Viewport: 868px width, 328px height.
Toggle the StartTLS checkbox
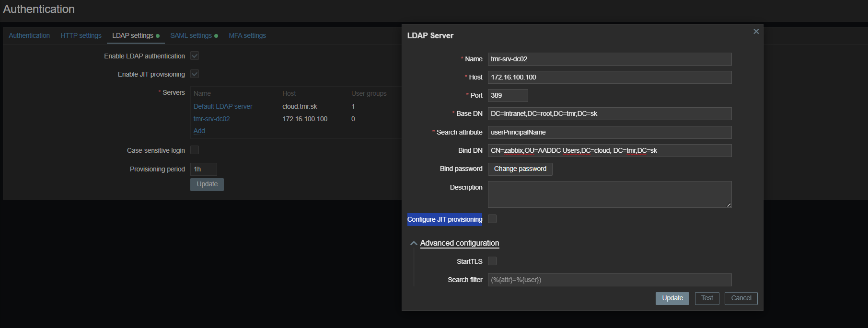(x=492, y=261)
